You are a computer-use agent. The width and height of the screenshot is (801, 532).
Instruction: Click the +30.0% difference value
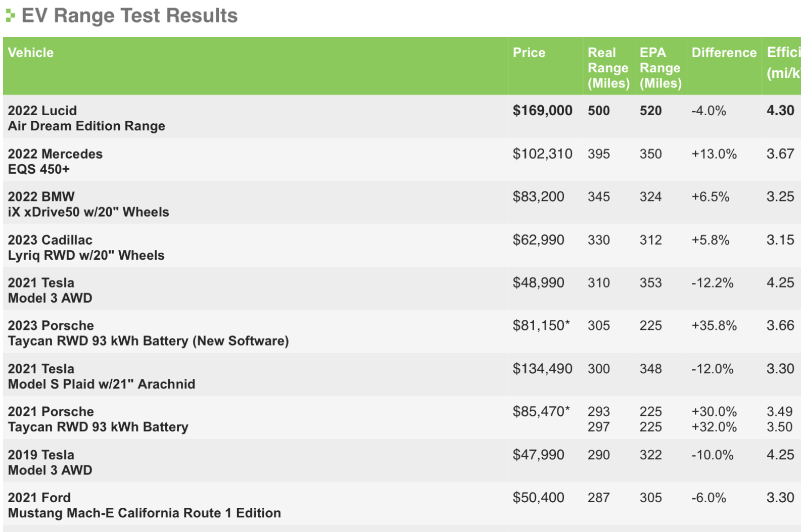tap(714, 411)
